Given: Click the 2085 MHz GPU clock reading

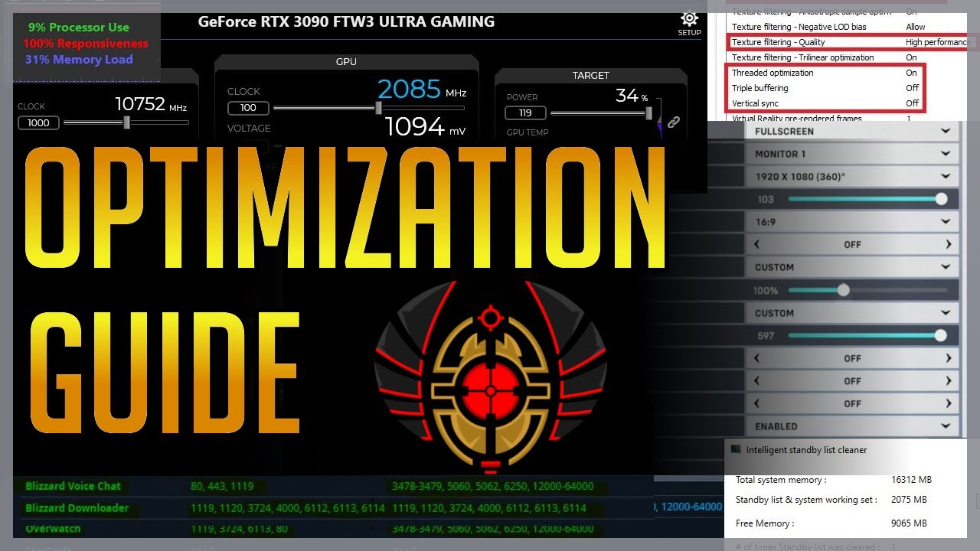Looking at the screenshot, I should coord(421,90).
